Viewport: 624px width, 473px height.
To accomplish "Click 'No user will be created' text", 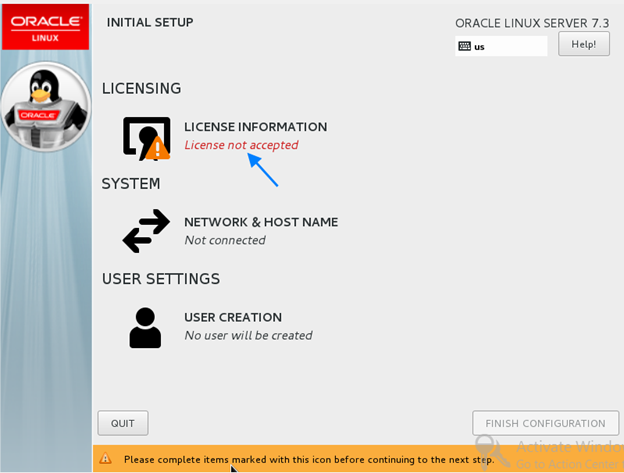I will coord(248,335).
